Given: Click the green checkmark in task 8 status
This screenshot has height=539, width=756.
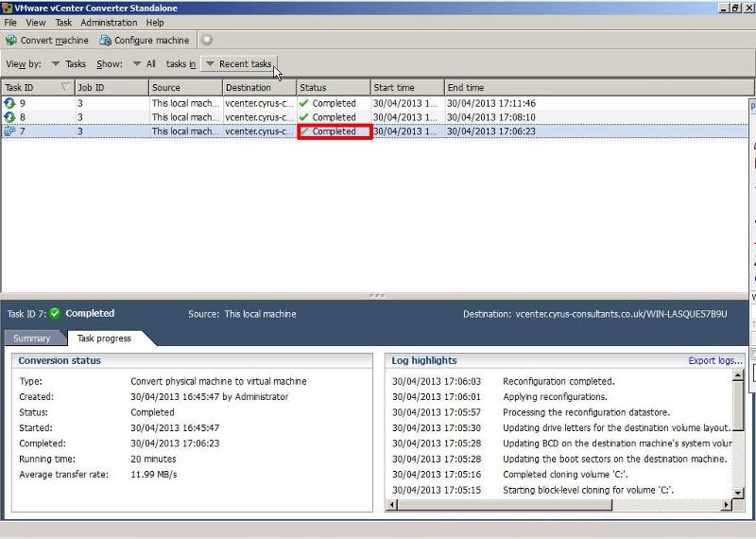Looking at the screenshot, I should click(303, 116).
